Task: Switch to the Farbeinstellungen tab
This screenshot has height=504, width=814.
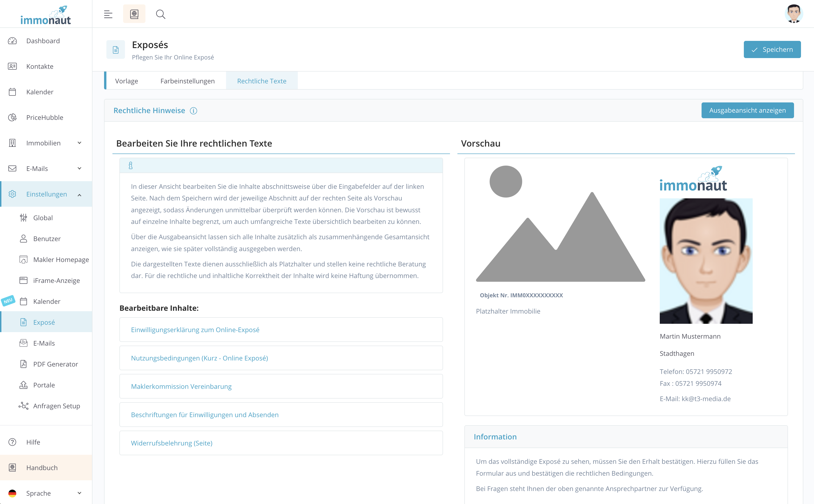Action: (187, 81)
